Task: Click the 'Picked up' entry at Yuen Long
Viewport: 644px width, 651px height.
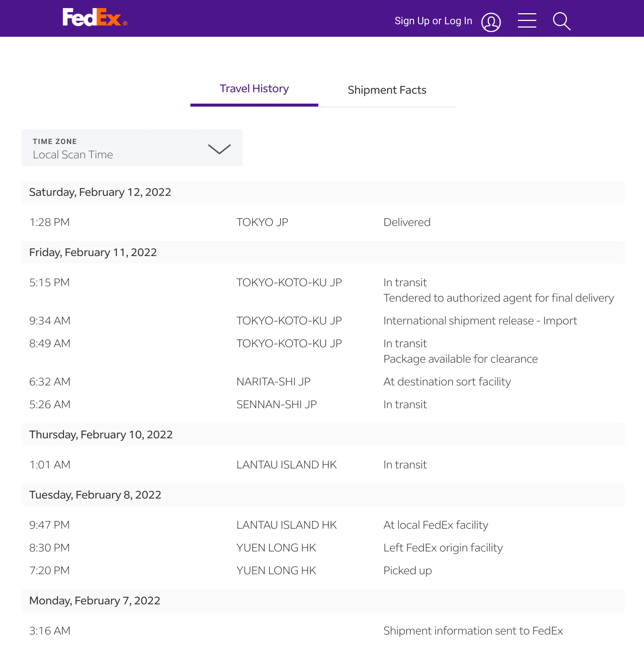Action: (x=407, y=571)
